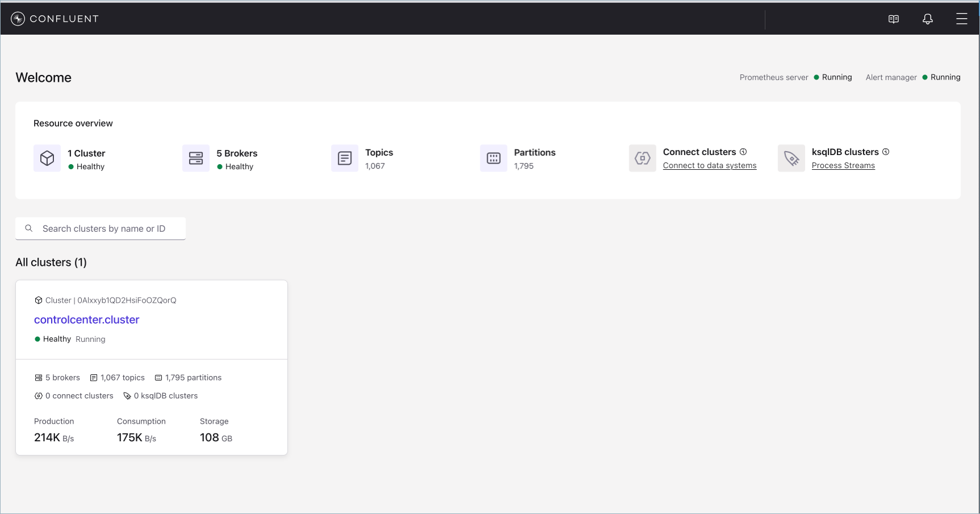Click the Confluent logo icon
980x514 pixels.
pos(18,19)
